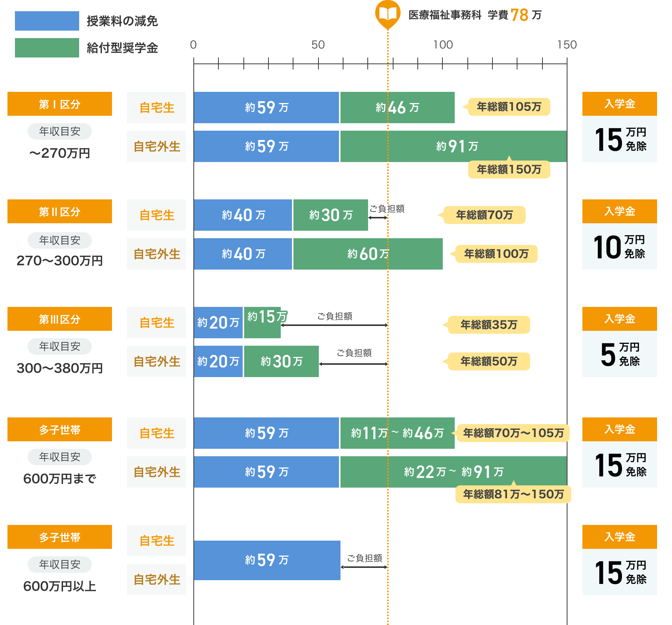
Task: Click the 年総額150万 callout bubble
Action: 508,170
